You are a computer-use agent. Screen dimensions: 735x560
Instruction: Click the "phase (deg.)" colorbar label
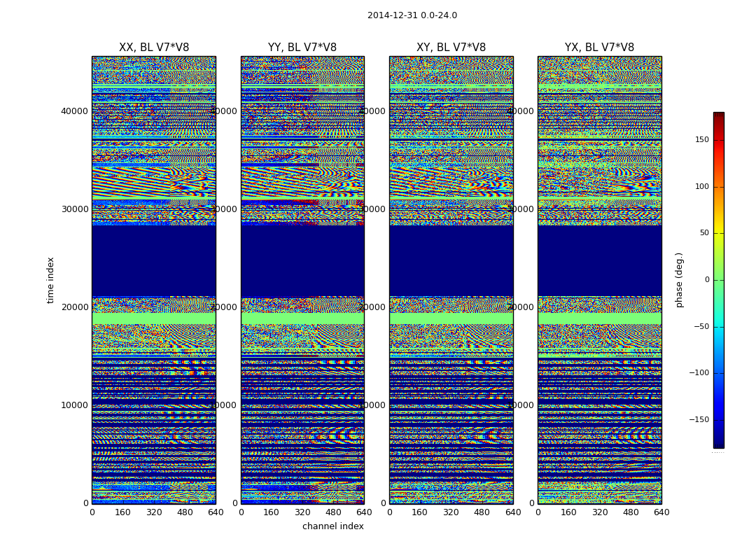point(679,280)
